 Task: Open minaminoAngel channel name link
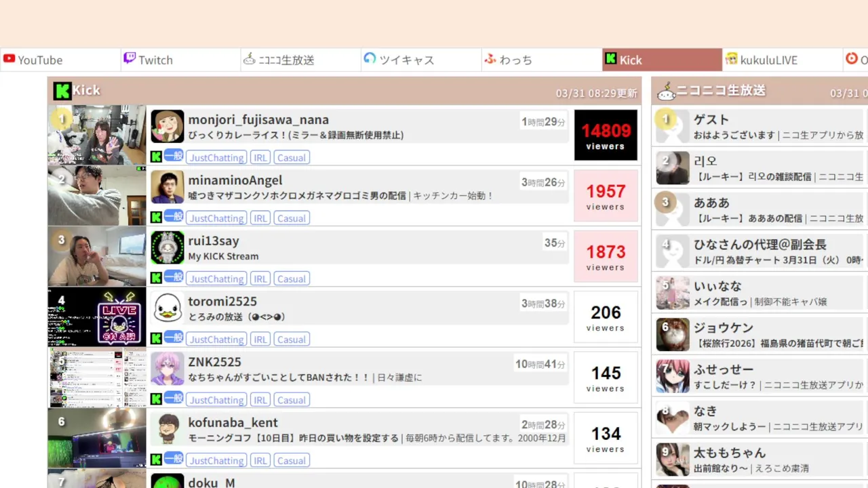coord(235,180)
